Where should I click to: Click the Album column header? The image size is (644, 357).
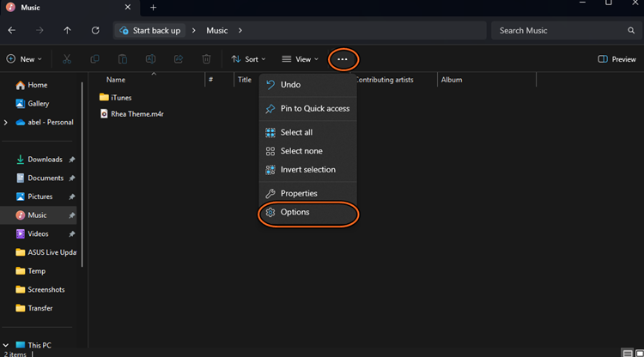[452, 80]
